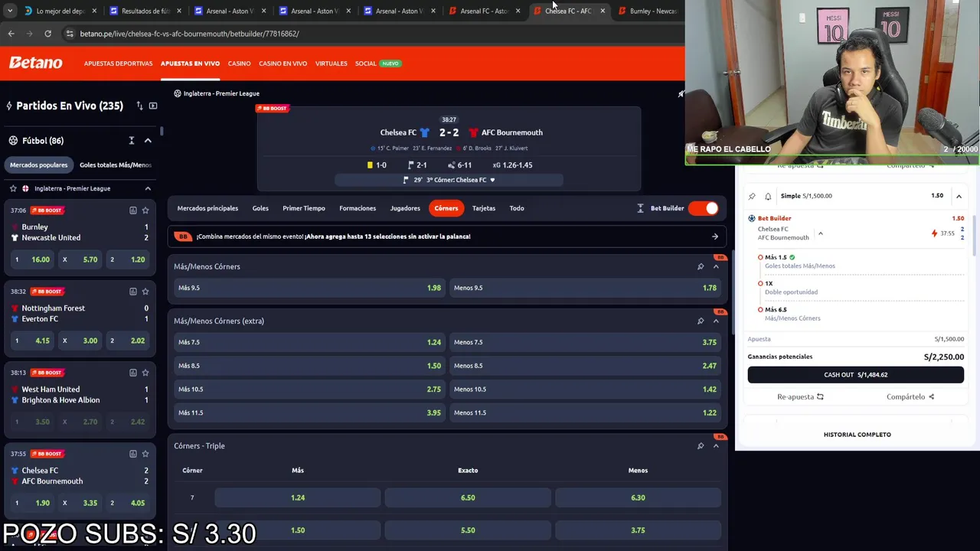Viewport: 980px width, 551px height.
Task: Open HISTORIAL COMPLETO link
Action: [857, 435]
